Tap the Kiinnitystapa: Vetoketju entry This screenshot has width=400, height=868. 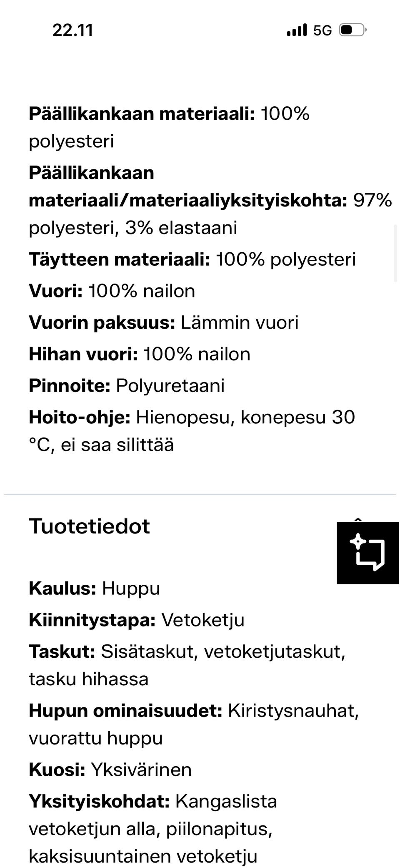[x=137, y=621]
